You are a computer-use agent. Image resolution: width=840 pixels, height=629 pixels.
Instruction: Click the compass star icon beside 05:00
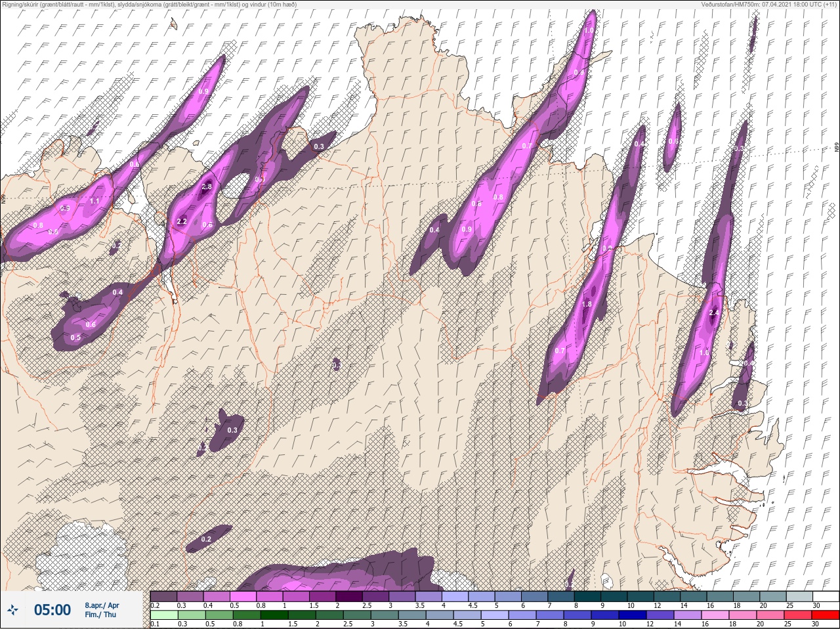[13, 609]
